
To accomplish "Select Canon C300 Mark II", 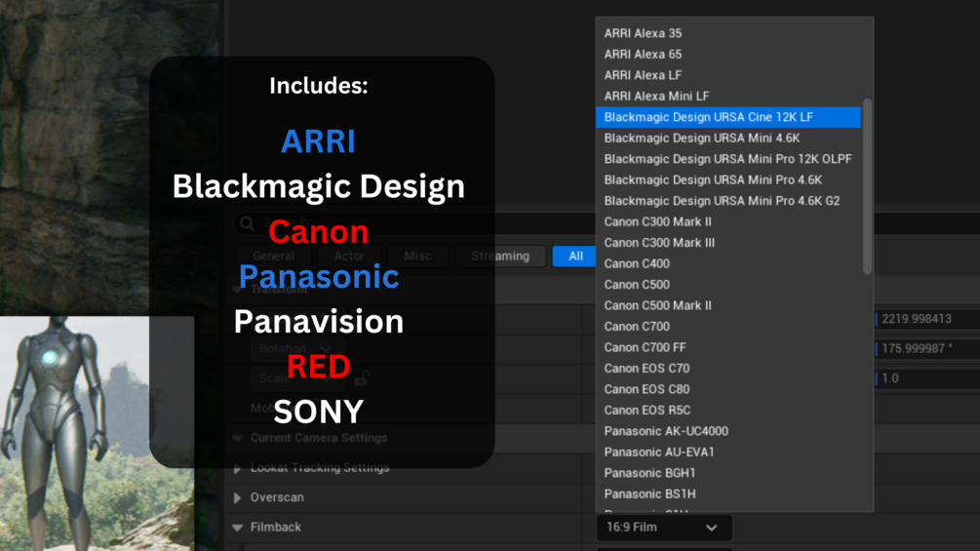I will tap(728, 221).
